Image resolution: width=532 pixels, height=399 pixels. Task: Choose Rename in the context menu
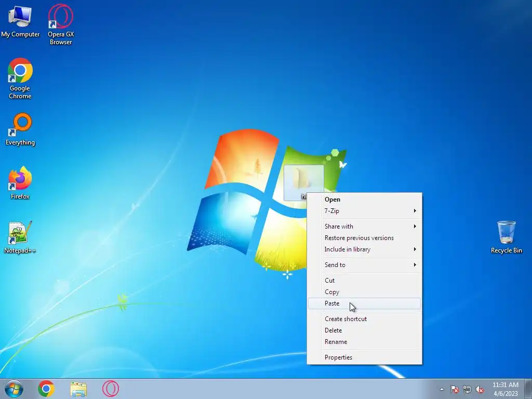pyautogui.click(x=364, y=342)
